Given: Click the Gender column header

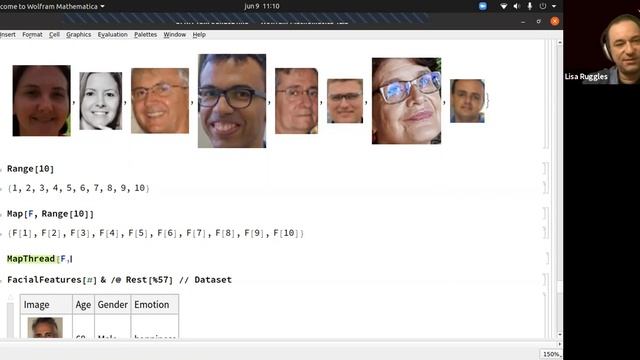Looking at the screenshot, I should tap(113, 304).
